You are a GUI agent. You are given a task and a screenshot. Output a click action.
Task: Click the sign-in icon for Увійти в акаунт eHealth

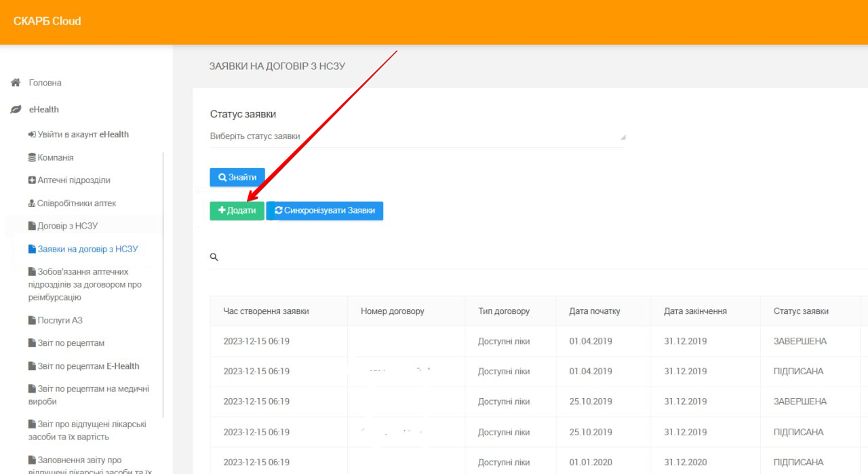(x=32, y=134)
